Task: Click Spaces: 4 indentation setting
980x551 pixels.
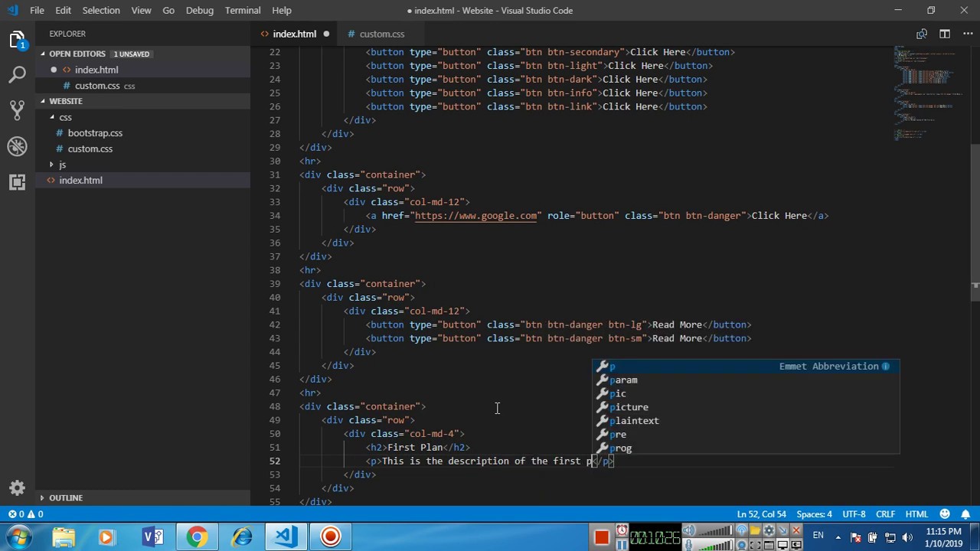Action: tap(814, 514)
